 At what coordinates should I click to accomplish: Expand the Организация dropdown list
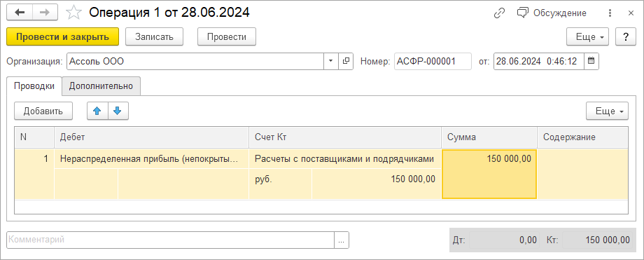click(x=331, y=61)
